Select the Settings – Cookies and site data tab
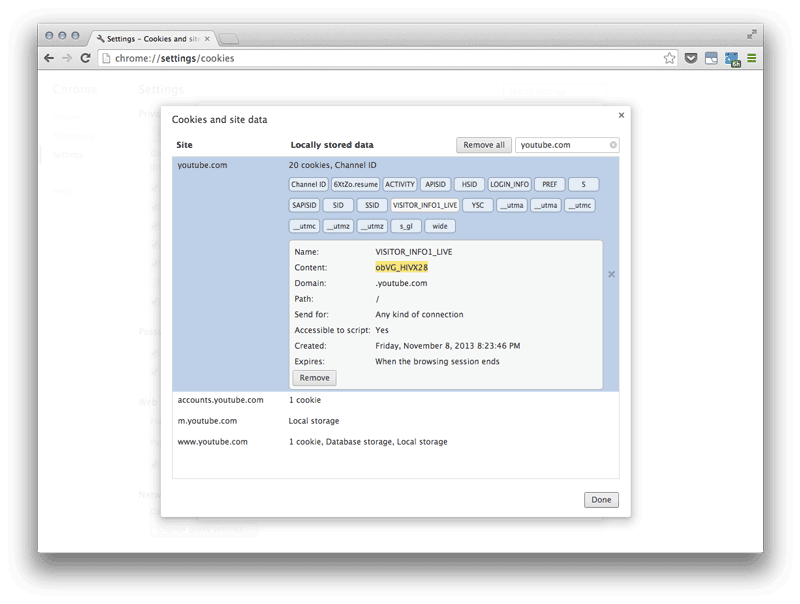The image size is (800, 604). click(153, 39)
